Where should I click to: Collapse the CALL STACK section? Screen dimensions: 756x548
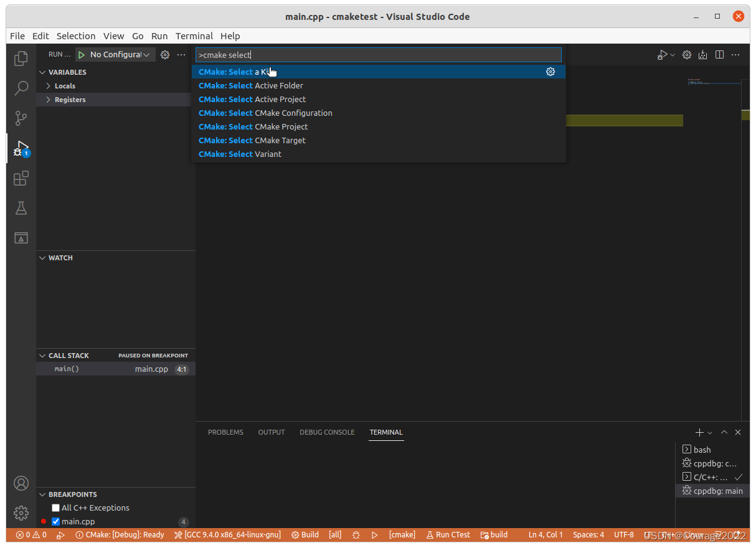click(x=116, y=356)
